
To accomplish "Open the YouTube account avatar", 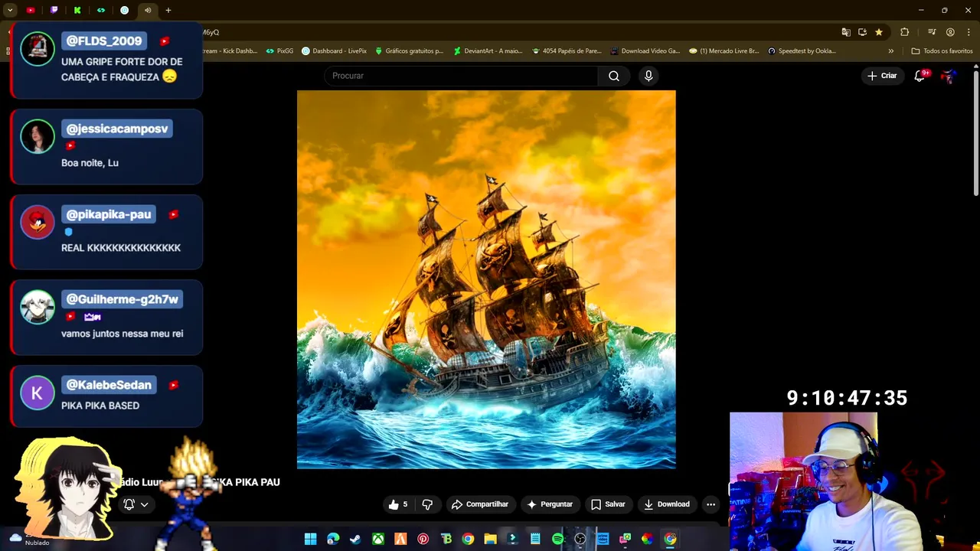I will coord(949,76).
